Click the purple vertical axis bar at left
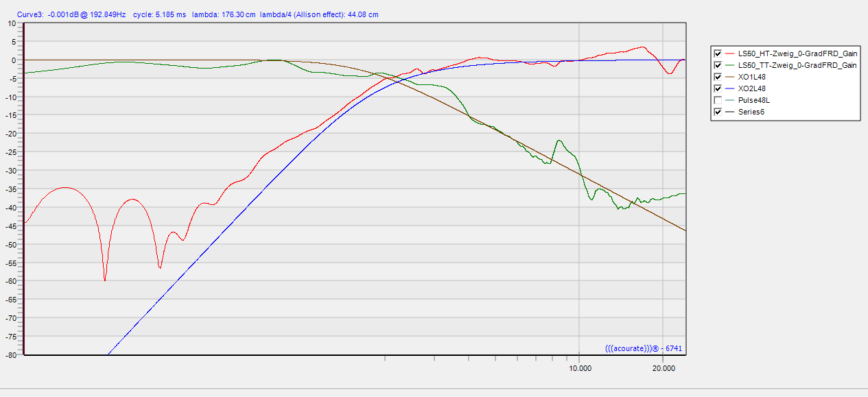Screen dimensions: 868x397 [24, 189]
